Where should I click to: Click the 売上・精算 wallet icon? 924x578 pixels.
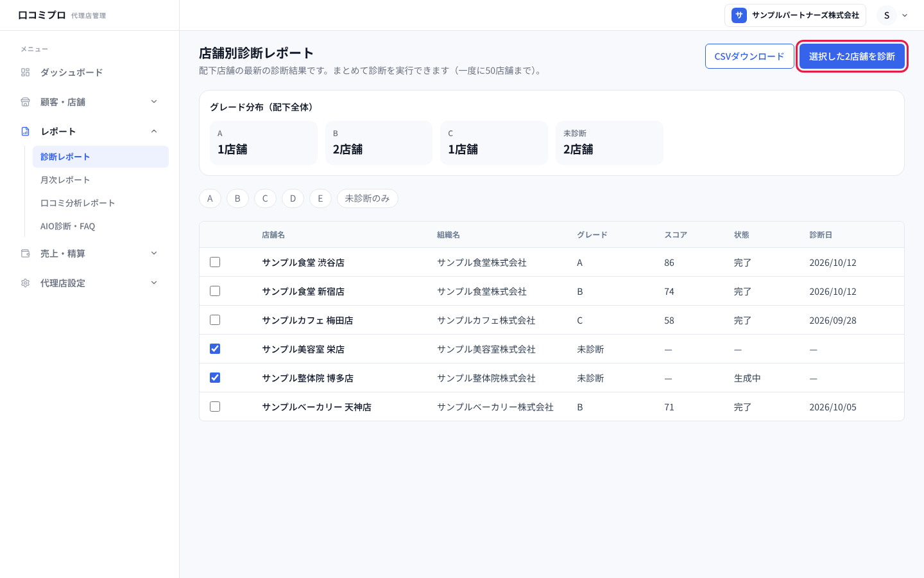click(25, 254)
